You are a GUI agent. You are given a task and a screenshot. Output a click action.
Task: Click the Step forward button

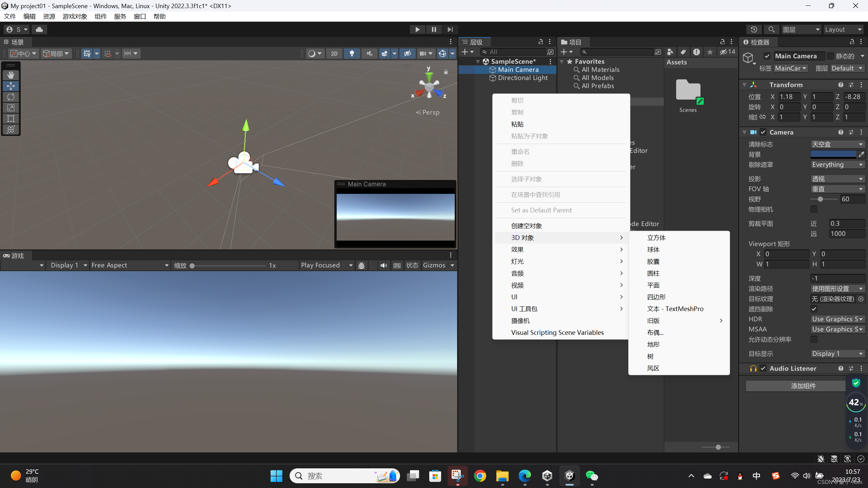451,29
